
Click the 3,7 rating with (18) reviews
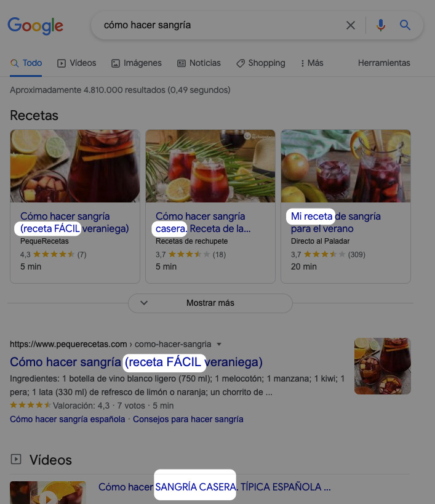191,255
